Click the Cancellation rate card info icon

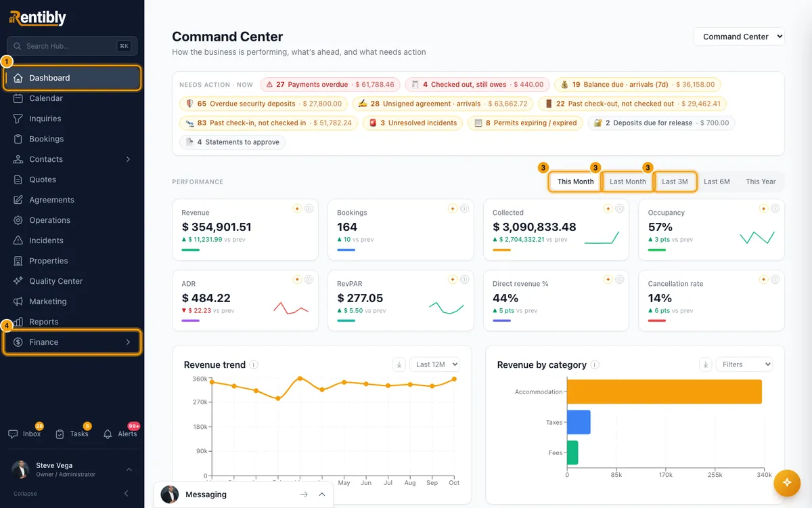click(x=775, y=279)
